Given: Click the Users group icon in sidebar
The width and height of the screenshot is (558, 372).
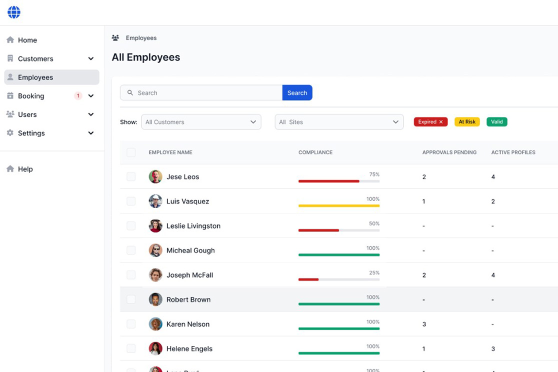Looking at the screenshot, I should point(10,114).
